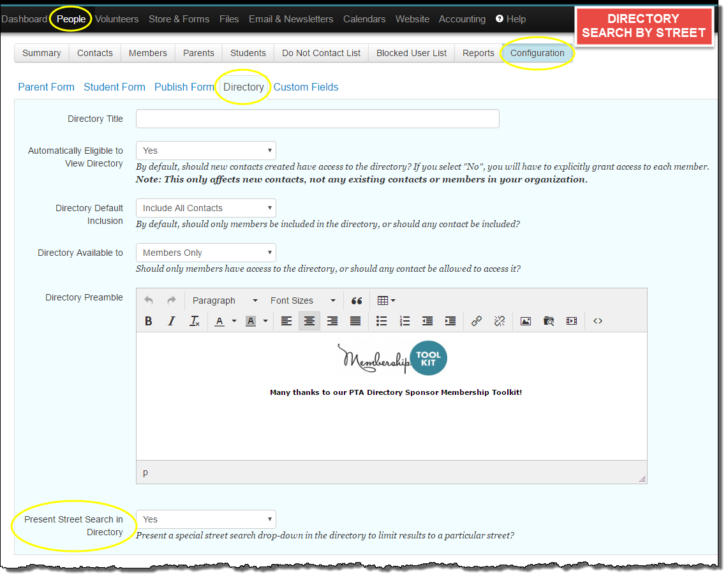Toggle italic formatting
728x578 pixels.
[x=172, y=321]
